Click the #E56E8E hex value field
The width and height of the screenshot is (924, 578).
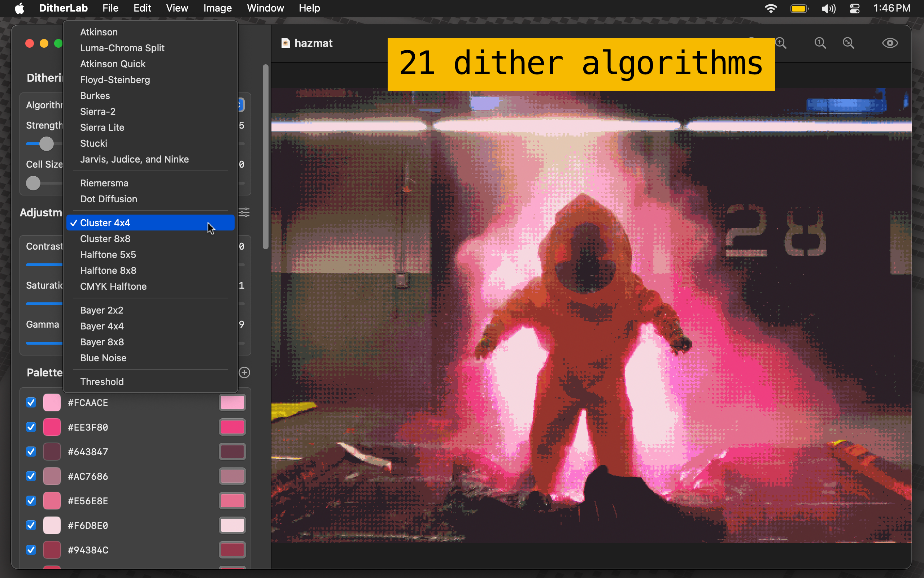pyautogui.click(x=88, y=501)
